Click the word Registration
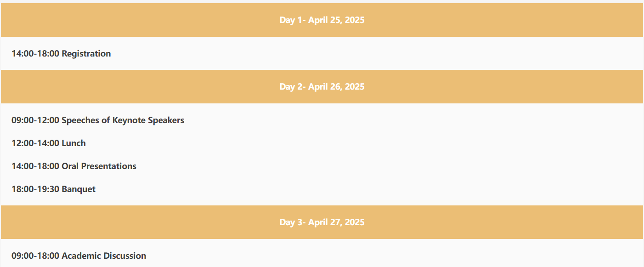This screenshot has height=267, width=644. click(x=86, y=54)
